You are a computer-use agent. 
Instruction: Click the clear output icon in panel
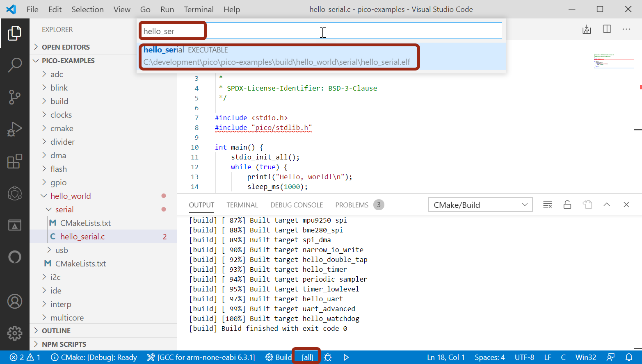pos(548,205)
